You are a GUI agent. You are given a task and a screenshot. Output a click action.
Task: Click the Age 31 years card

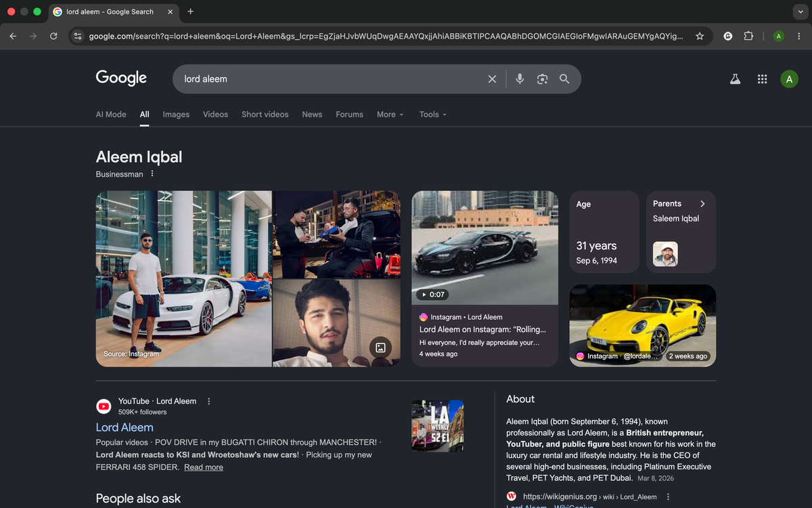[x=604, y=232]
